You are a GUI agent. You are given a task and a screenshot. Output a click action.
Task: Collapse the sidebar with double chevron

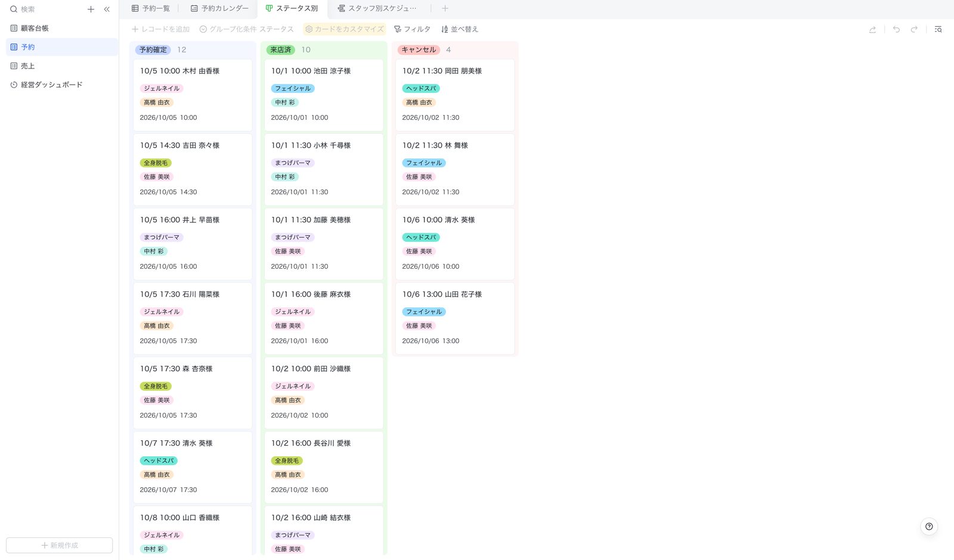click(x=107, y=9)
